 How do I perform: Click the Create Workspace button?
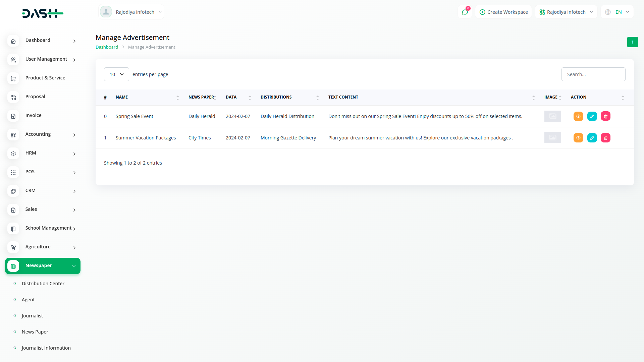click(x=503, y=12)
